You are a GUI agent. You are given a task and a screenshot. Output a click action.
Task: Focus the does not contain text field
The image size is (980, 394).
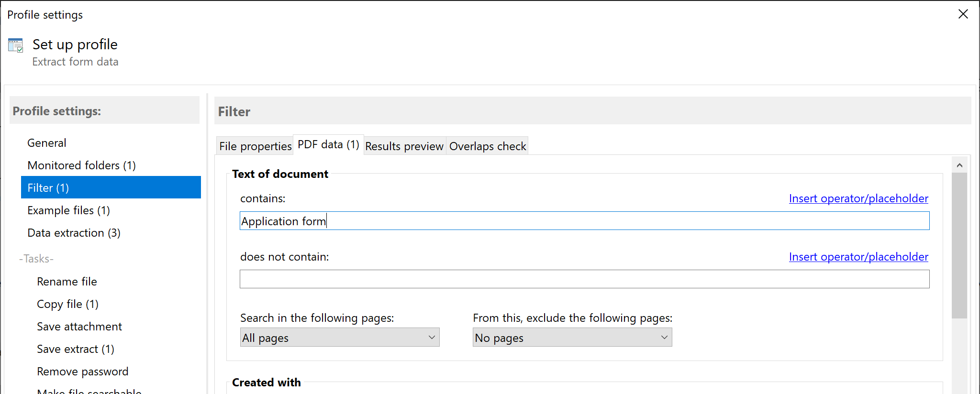point(584,279)
